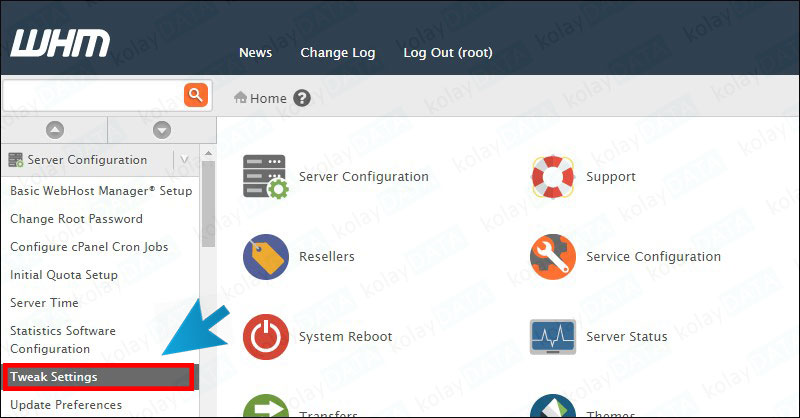This screenshot has width=800, height=418.
Task: Open the Support lifebuoy icon
Action: pos(553,177)
